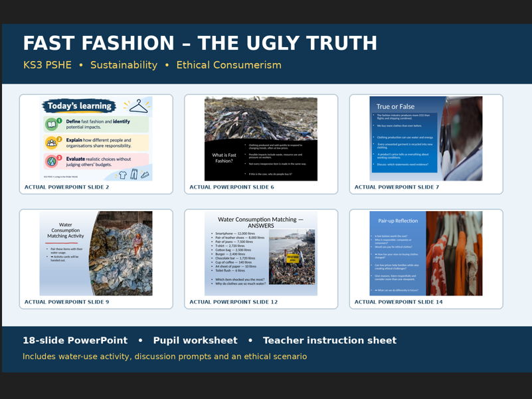Click the caption 'ACTUAL POWERPOINT SLIDE 14'
This screenshot has height=399, width=532.
coord(399,301)
